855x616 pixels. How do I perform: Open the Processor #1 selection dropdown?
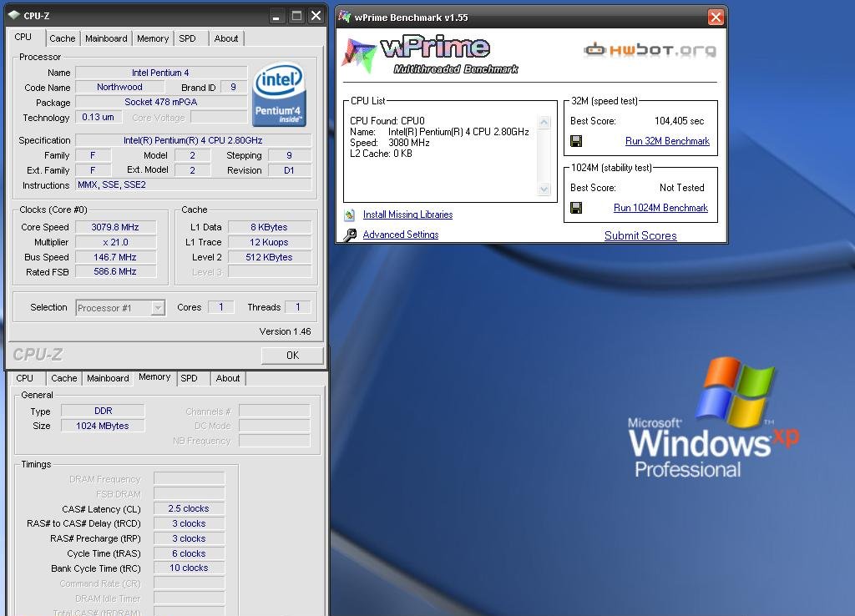pyautogui.click(x=158, y=308)
